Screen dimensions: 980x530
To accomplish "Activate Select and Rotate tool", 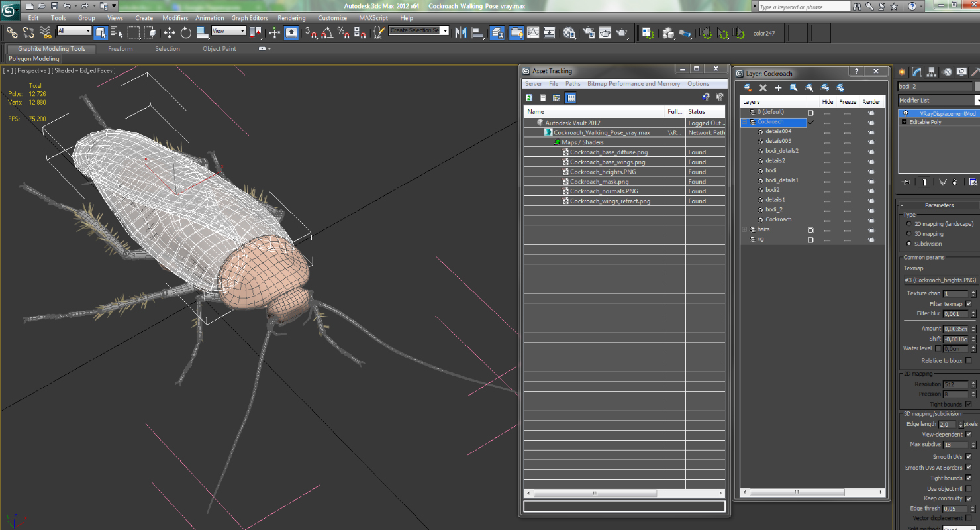I will click(x=186, y=32).
